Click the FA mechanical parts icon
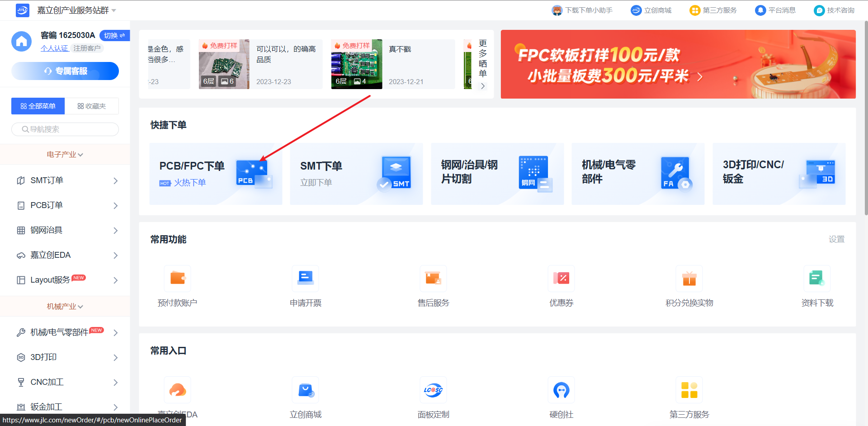Viewport: 868px width, 426px height. [x=676, y=174]
